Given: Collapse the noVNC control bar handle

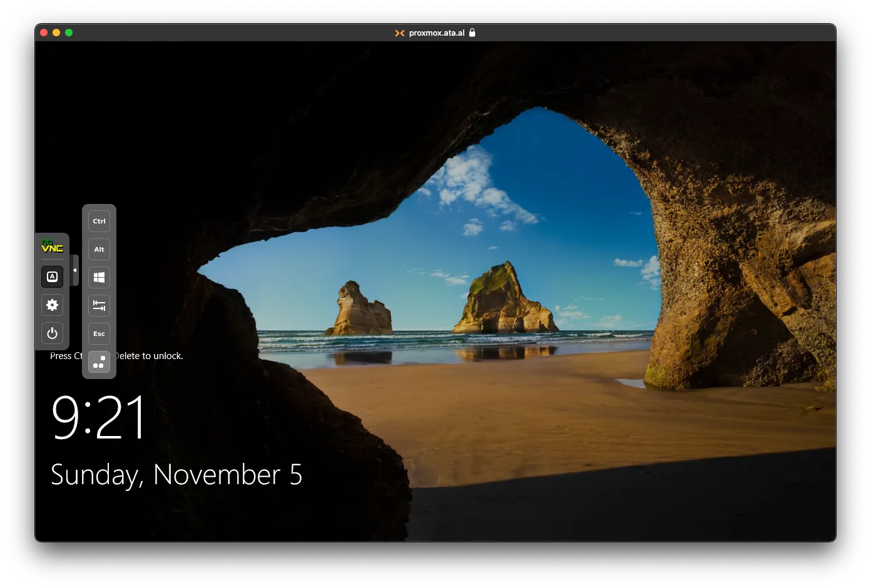Looking at the screenshot, I should point(75,270).
